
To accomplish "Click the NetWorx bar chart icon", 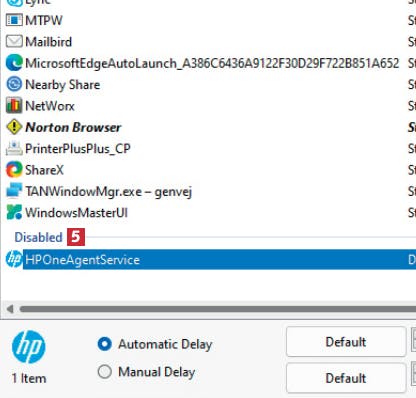I will [14, 106].
